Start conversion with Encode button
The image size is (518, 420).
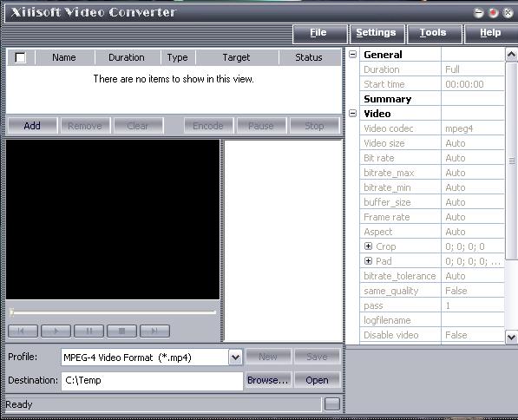[208, 126]
